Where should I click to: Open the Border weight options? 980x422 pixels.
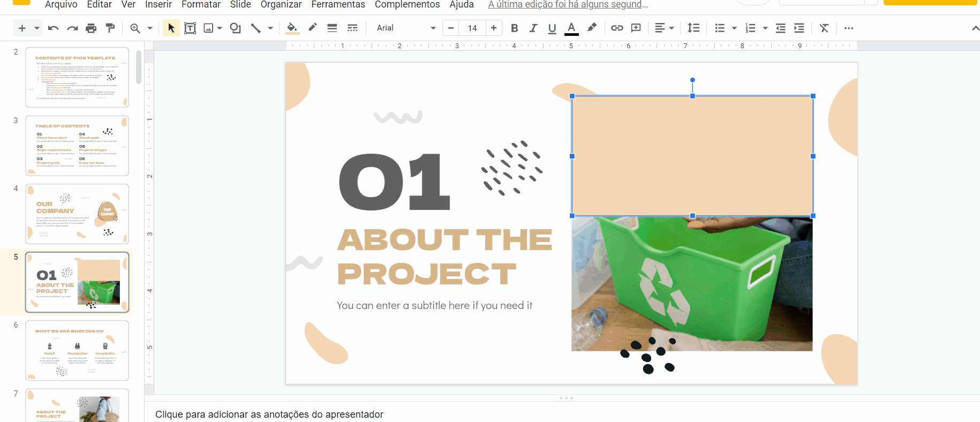click(332, 28)
